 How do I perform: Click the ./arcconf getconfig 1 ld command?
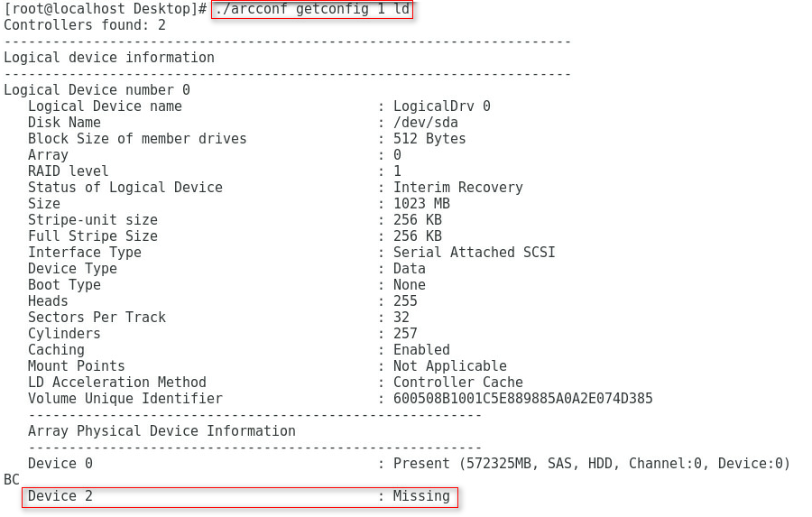pos(312,9)
